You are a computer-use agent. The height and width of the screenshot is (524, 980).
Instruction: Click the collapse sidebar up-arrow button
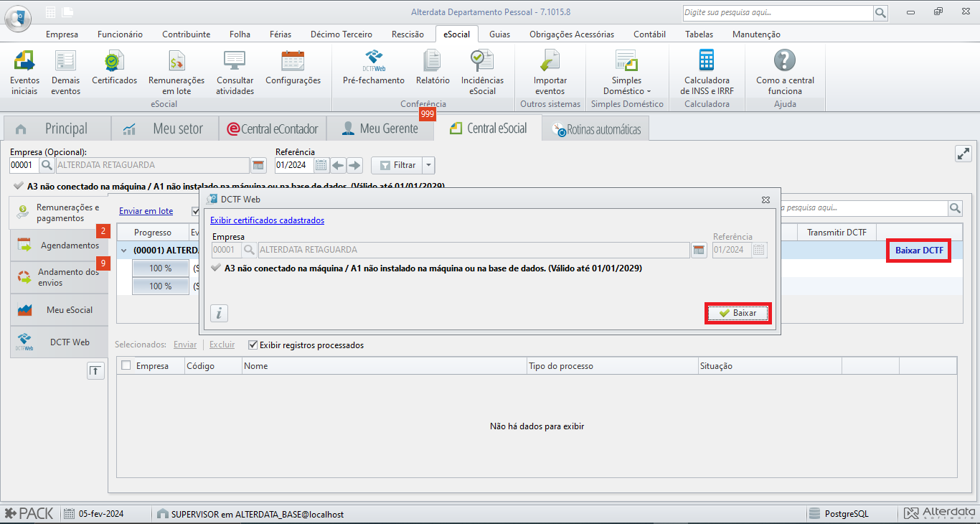(x=96, y=370)
